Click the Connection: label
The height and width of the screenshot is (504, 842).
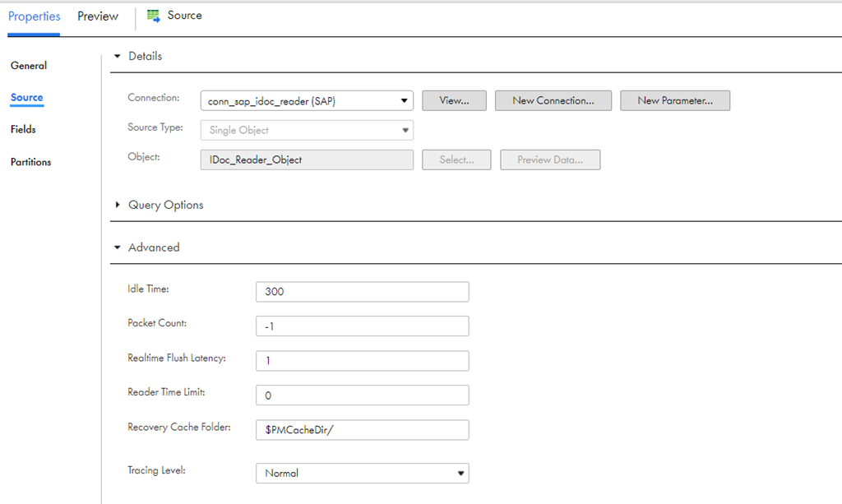point(154,98)
